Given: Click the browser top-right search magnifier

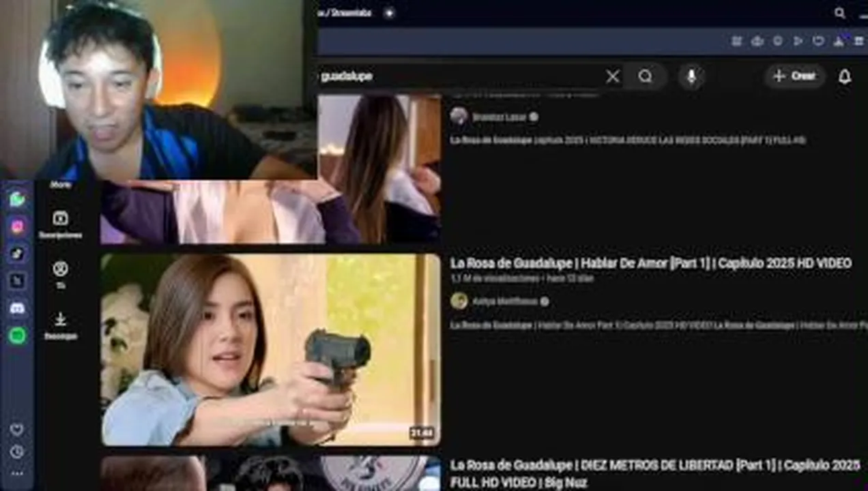Looking at the screenshot, I should pos(840,13).
